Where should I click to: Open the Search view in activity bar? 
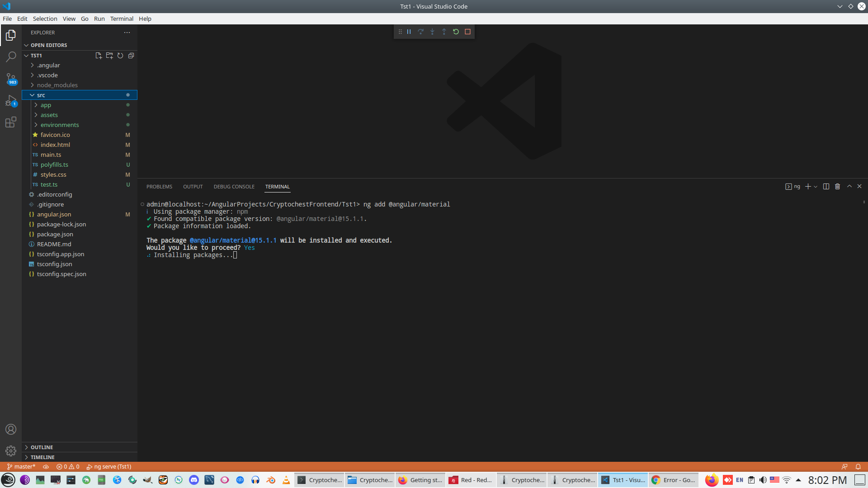coord(11,57)
